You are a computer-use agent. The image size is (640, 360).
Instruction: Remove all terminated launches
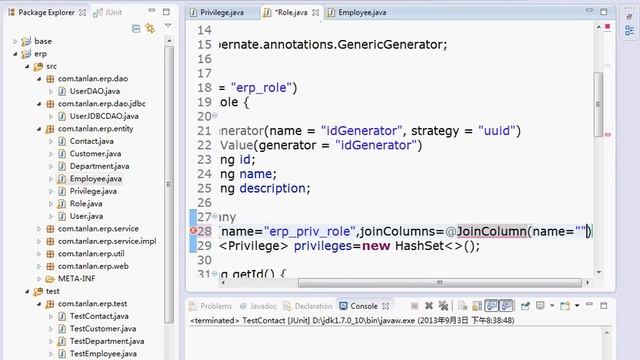click(443, 306)
